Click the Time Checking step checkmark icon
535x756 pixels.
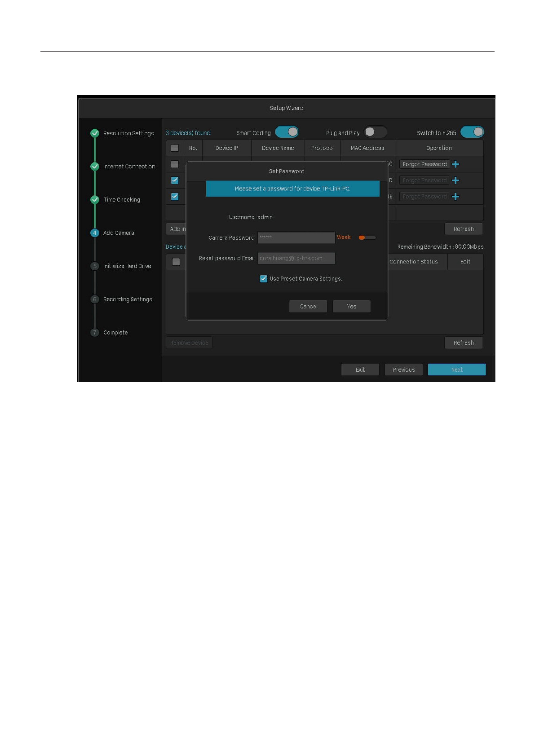[95, 200]
